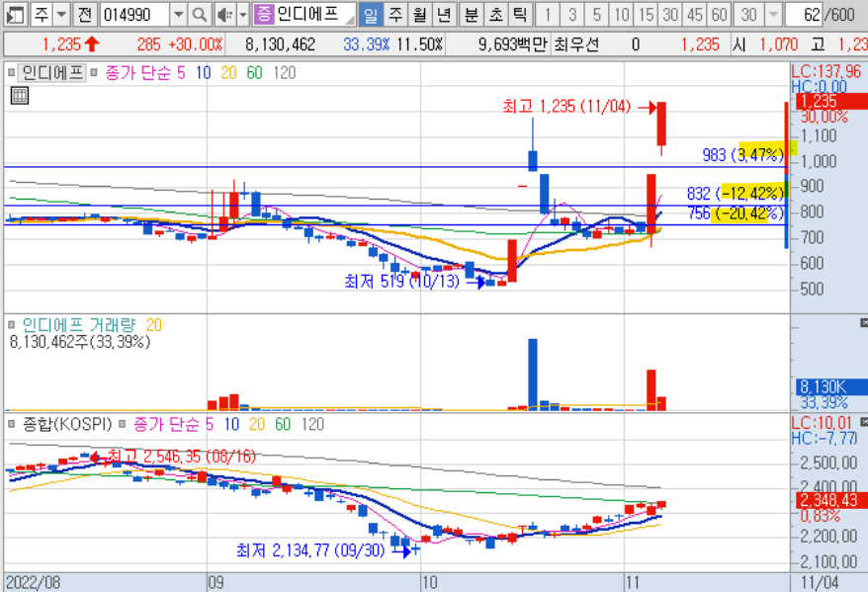This screenshot has width=868, height=592.
Task: Open the speaker options dropdown arrow
Action: pyautogui.click(x=243, y=15)
